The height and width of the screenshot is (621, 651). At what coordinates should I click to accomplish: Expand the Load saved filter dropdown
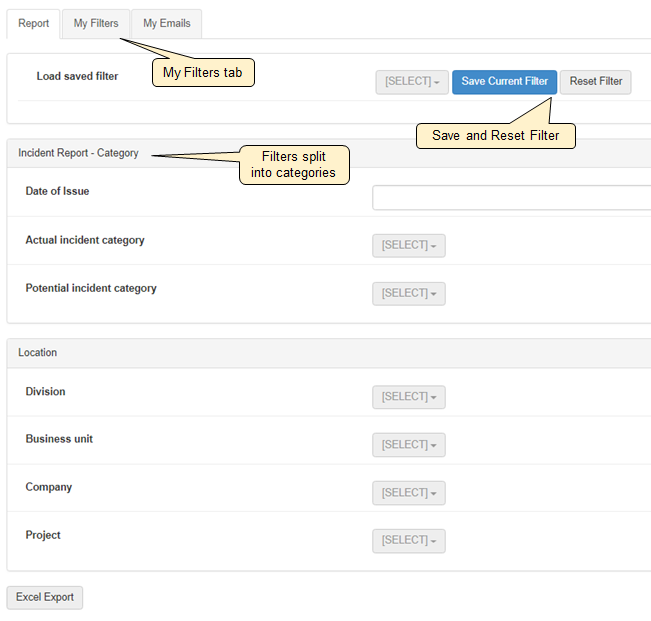coord(411,82)
